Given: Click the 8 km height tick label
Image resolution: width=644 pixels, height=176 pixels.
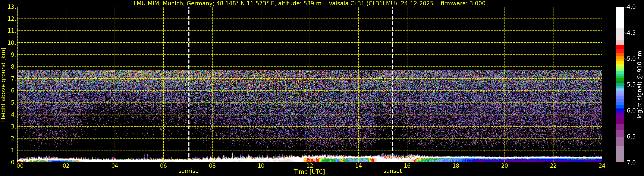Looking at the screenshot, I should [13, 67].
